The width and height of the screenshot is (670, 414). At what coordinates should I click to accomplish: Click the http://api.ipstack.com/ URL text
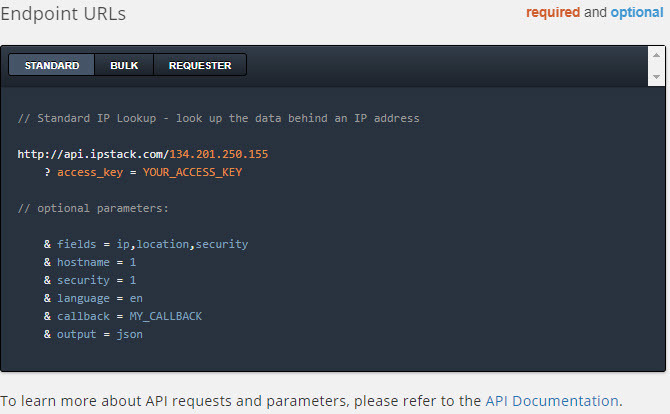pos(93,154)
